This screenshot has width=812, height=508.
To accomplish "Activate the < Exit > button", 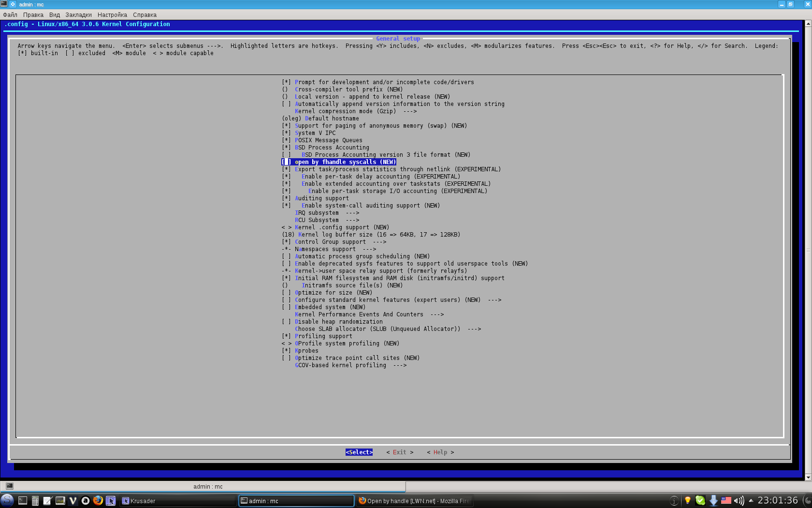I will point(400,452).
